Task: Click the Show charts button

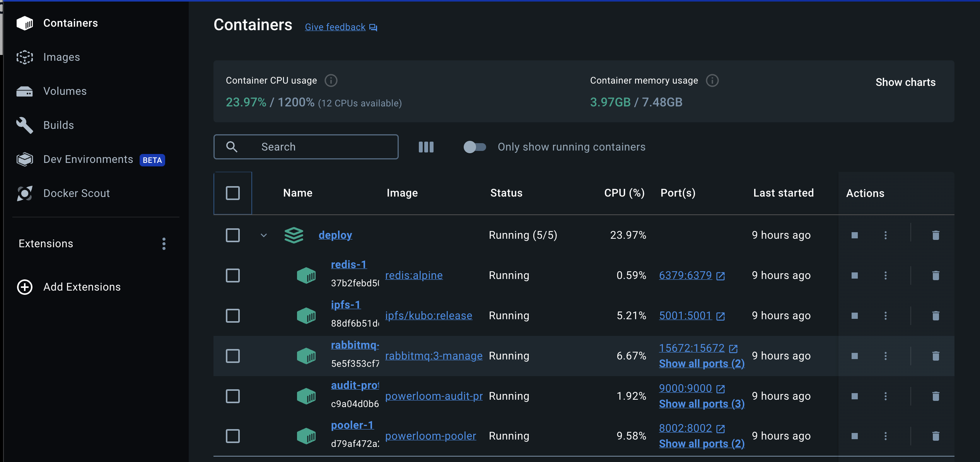Action: coord(905,82)
